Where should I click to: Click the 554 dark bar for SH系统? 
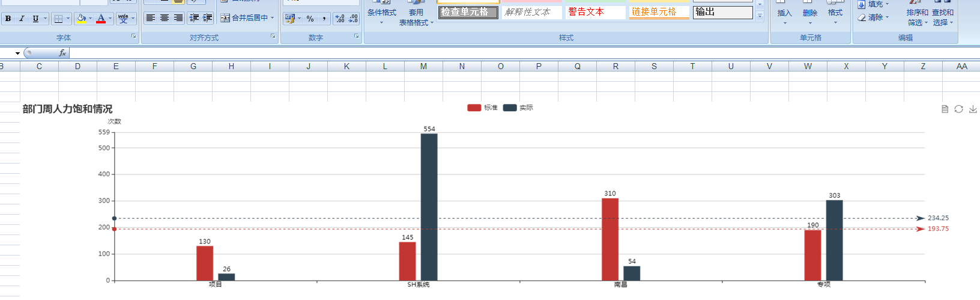click(x=429, y=207)
